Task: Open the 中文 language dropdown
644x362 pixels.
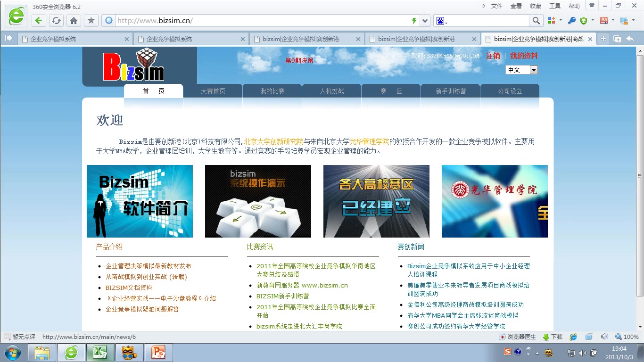Action: (x=521, y=70)
